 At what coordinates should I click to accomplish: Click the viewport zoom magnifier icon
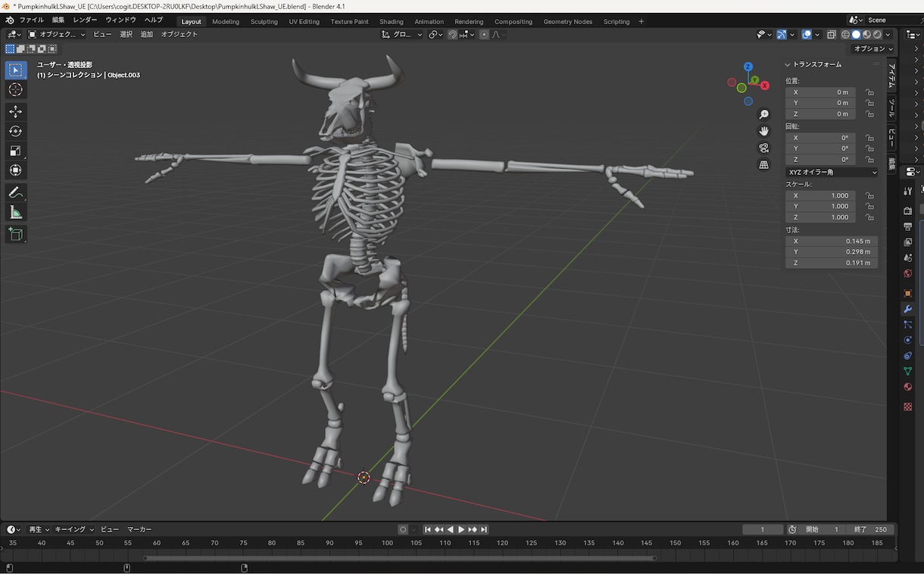point(763,114)
